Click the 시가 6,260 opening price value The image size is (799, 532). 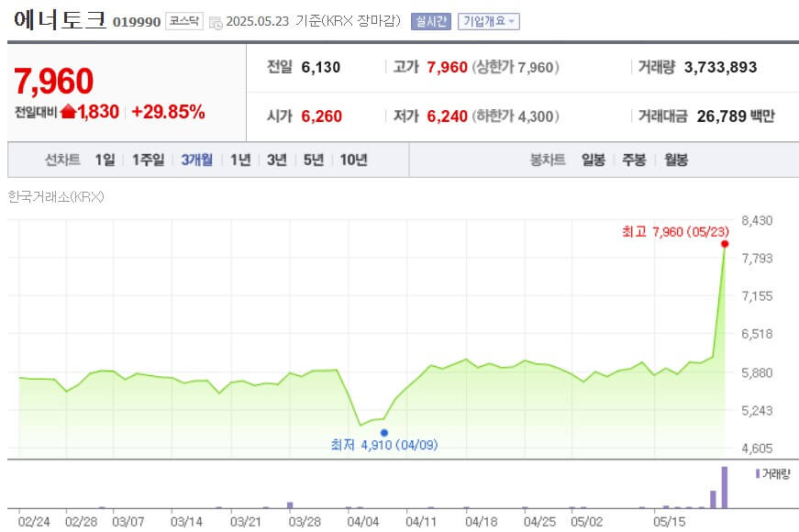322,116
